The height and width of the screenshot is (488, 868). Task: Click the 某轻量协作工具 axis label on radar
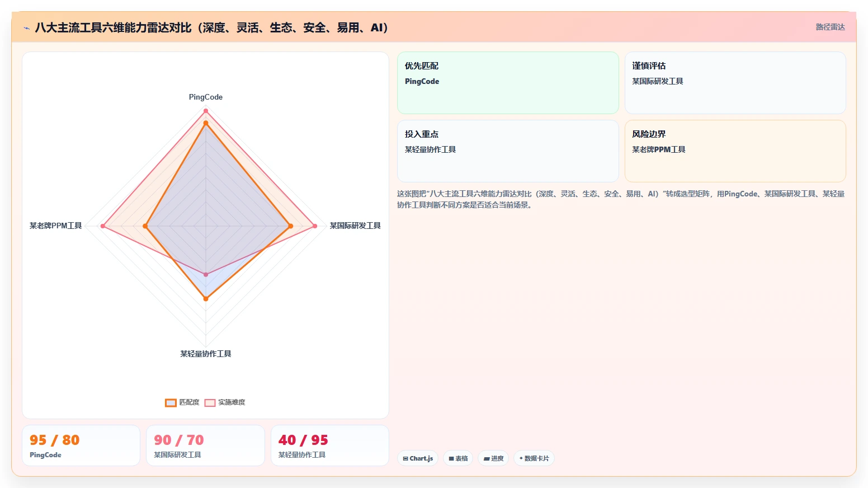coord(206,354)
